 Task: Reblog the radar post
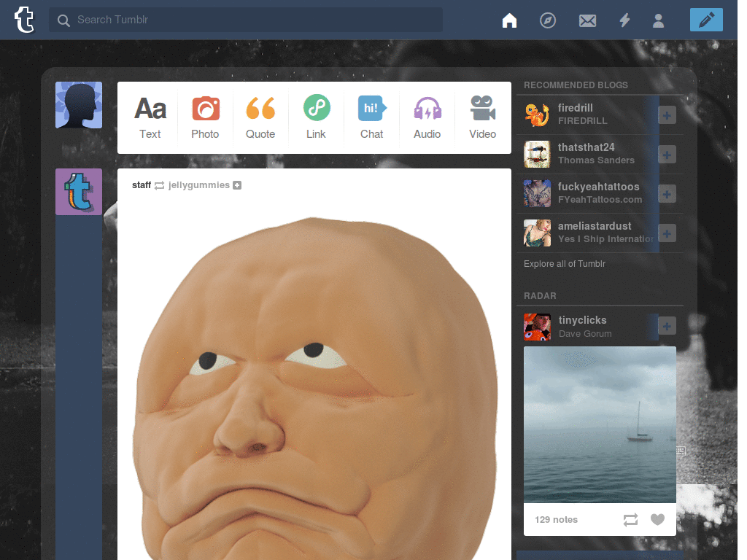pyautogui.click(x=630, y=519)
